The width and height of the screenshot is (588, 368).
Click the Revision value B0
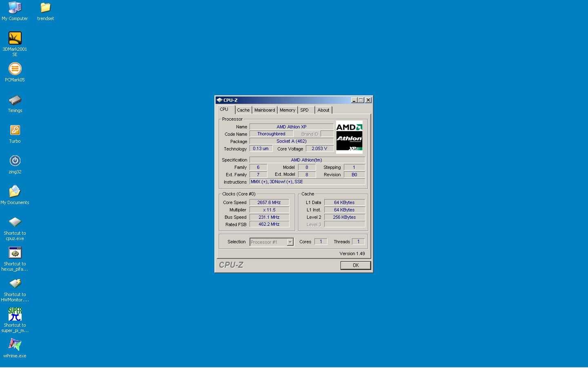(354, 175)
